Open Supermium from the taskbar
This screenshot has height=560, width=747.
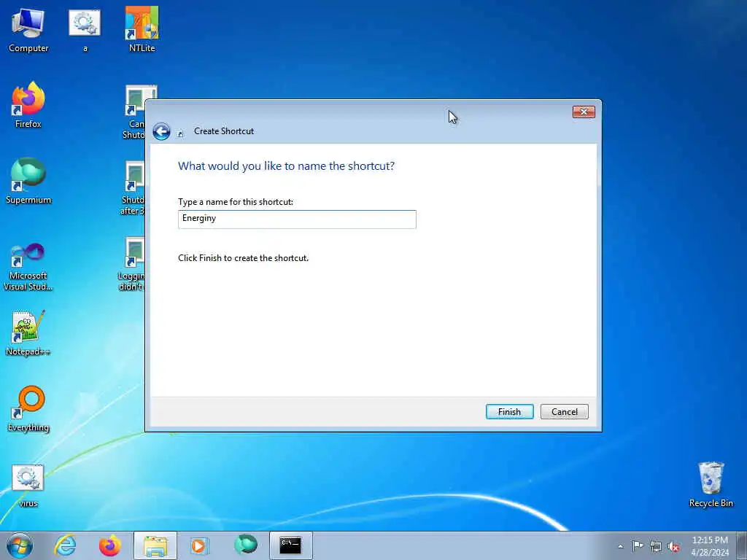click(x=246, y=545)
